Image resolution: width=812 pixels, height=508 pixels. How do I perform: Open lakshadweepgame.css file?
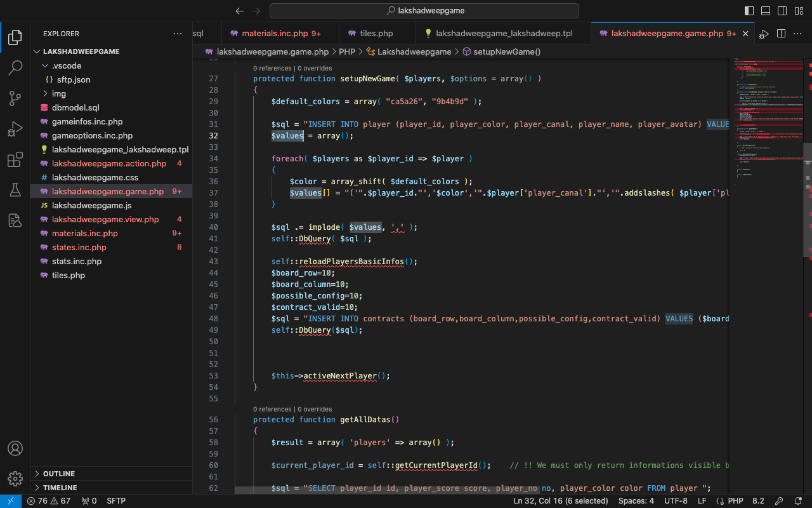click(x=111, y=177)
